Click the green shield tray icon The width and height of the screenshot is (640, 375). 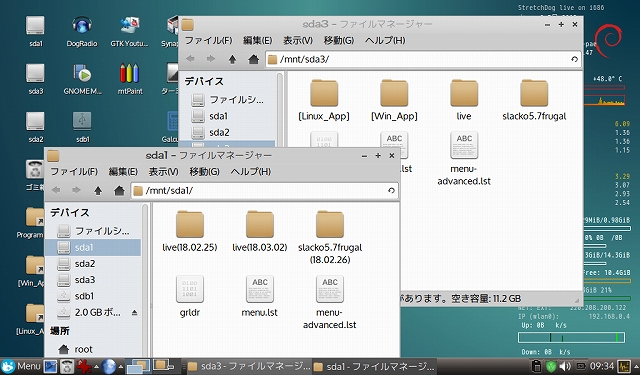(x=551, y=366)
